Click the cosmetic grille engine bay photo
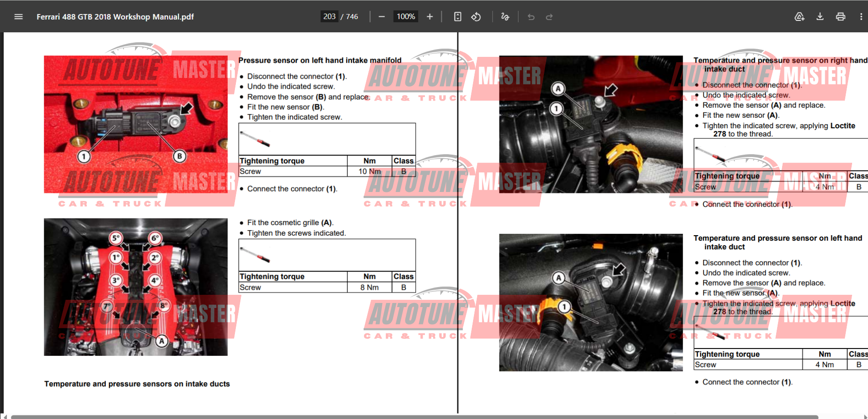 click(136, 287)
